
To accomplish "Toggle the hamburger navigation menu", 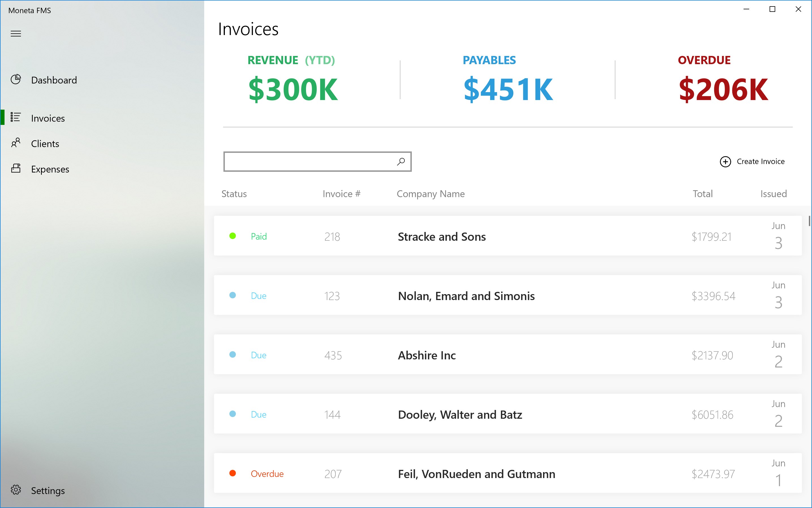I will pyautogui.click(x=16, y=34).
